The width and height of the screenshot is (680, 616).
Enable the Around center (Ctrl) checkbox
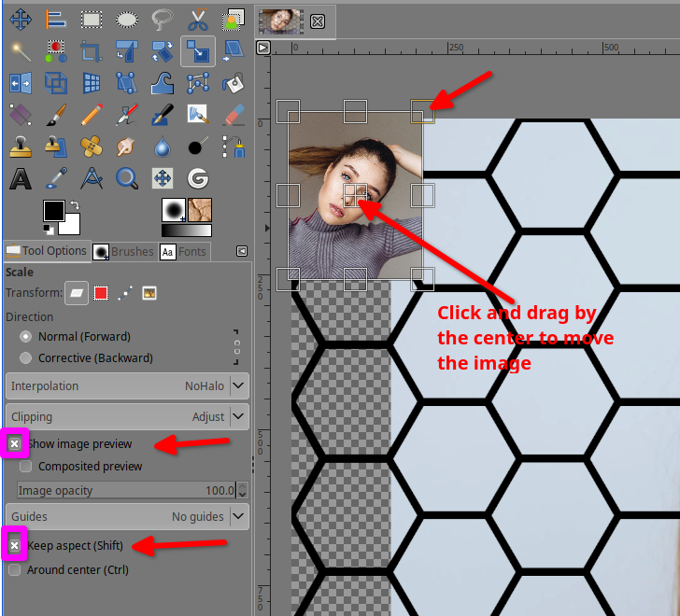click(x=15, y=569)
